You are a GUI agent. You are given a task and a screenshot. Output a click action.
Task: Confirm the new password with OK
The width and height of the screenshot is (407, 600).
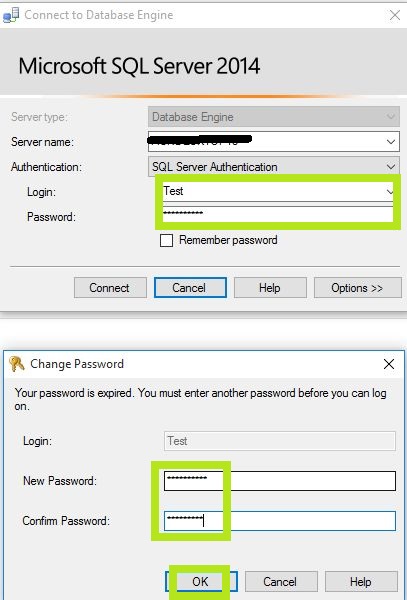point(201,582)
